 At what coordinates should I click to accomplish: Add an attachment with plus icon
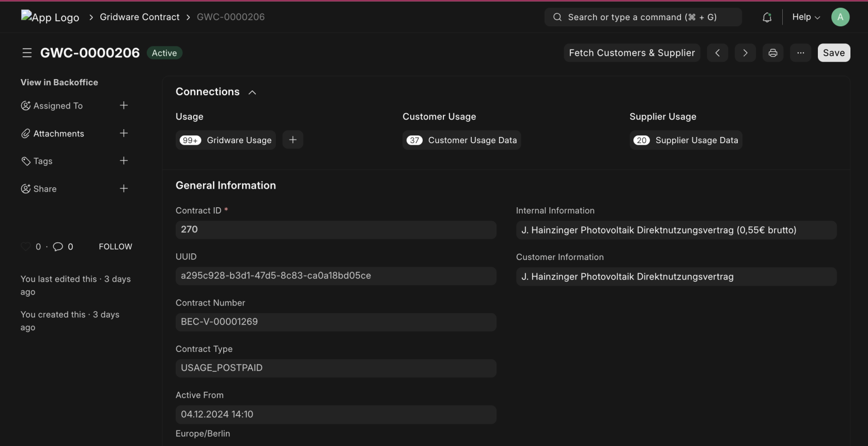point(124,133)
